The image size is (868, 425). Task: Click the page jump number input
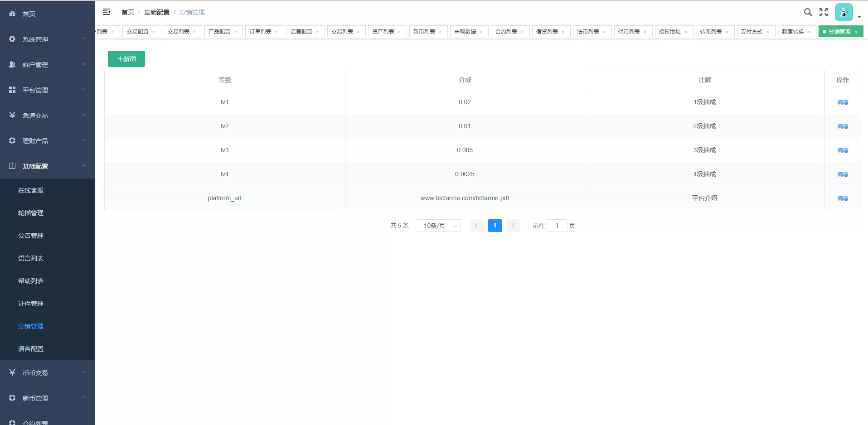[x=557, y=226]
